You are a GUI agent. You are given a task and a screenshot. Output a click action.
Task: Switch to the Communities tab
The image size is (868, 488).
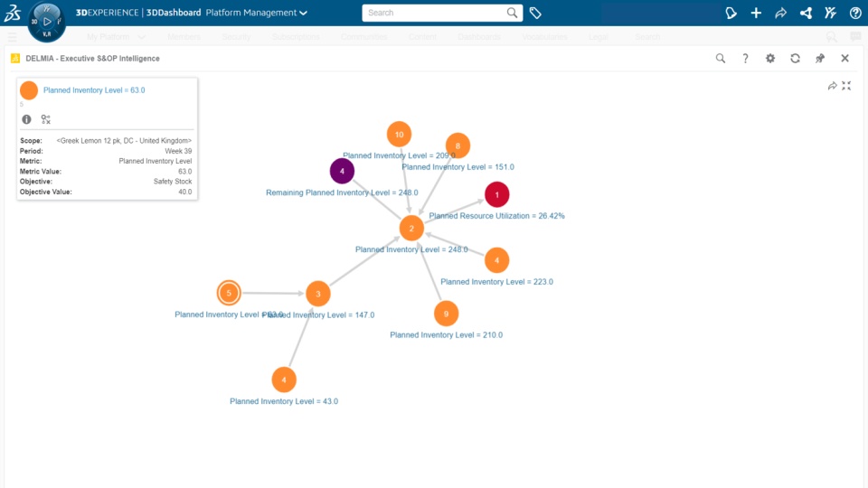363,36
